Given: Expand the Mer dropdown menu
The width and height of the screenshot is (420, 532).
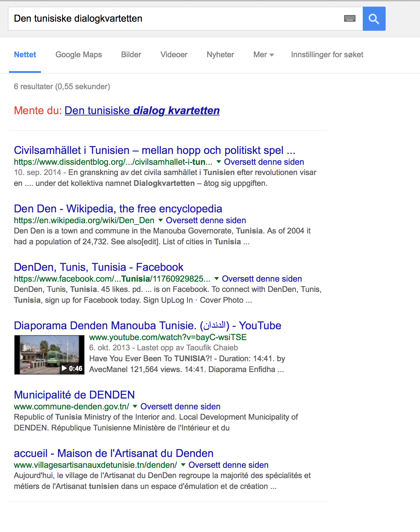Looking at the screenshot, I should click(263, 55).
